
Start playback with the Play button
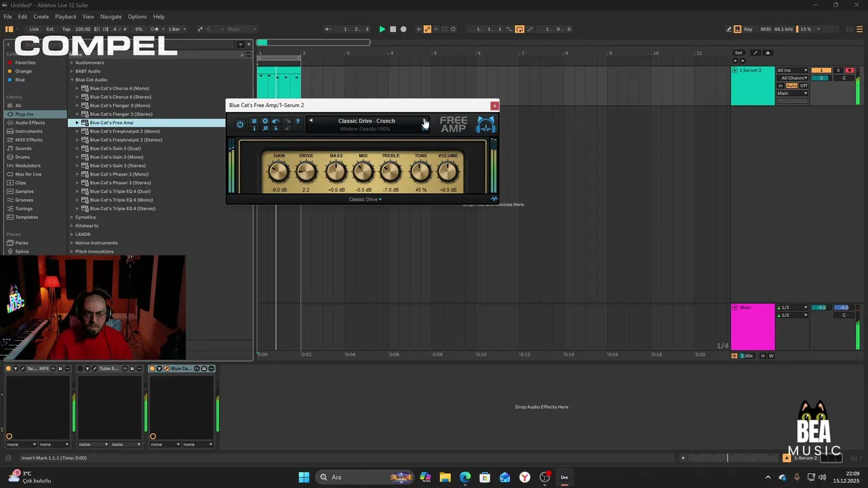pos(382,29)
